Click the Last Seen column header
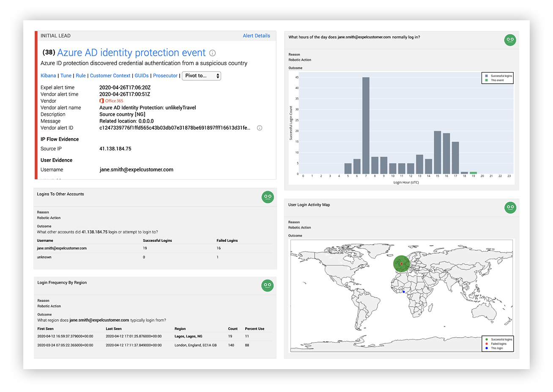The height and width of the screenshot is (392, 553). click(114, 329)
